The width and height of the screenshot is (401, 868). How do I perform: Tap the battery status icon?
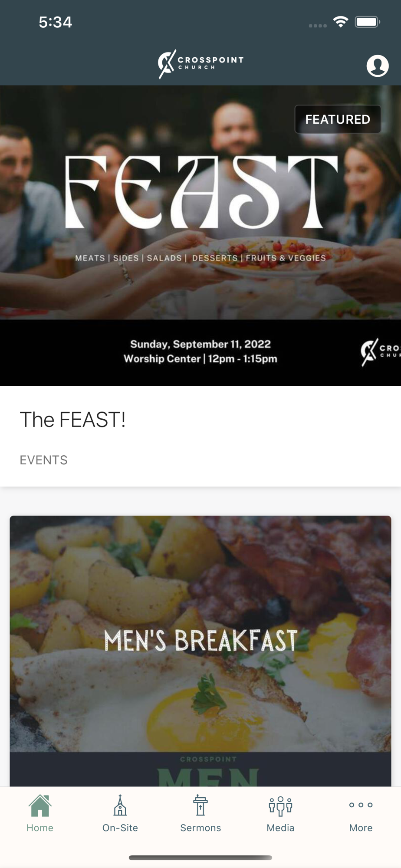(367, 22)
